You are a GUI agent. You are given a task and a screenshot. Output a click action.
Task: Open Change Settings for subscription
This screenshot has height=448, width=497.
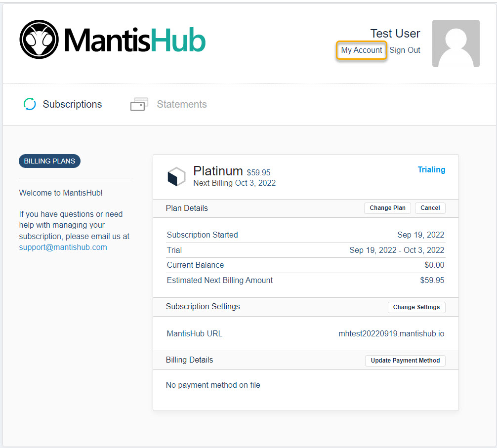pyautogui.click(x=416, y=307)
